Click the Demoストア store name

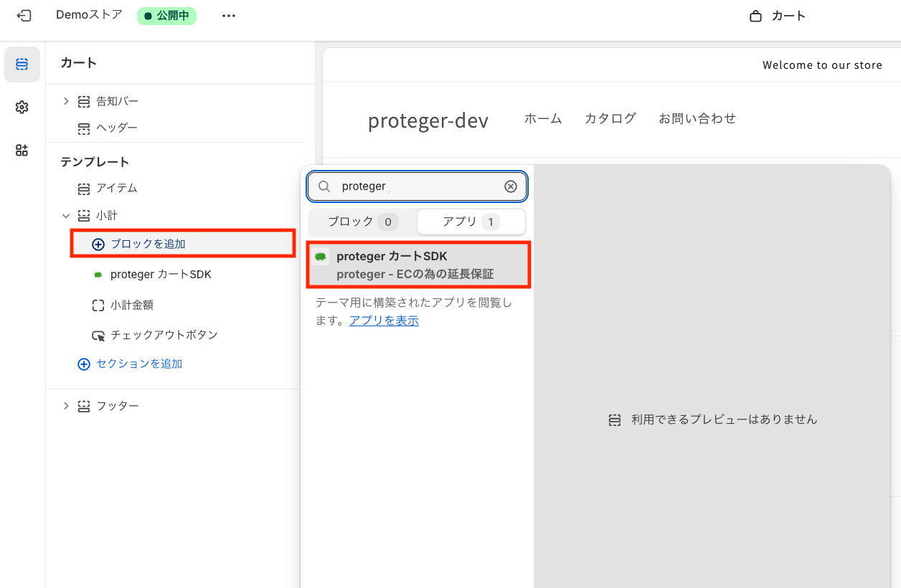(89, 15)
